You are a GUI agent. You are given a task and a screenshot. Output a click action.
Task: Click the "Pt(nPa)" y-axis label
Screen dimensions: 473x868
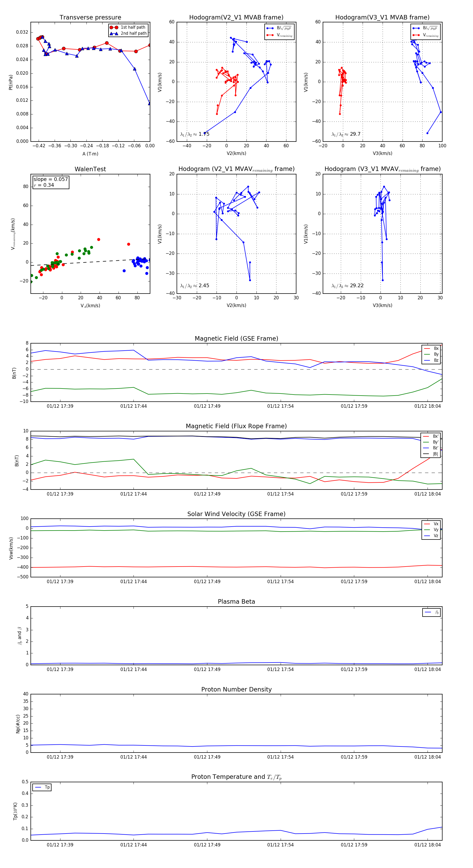click(11, 82)
